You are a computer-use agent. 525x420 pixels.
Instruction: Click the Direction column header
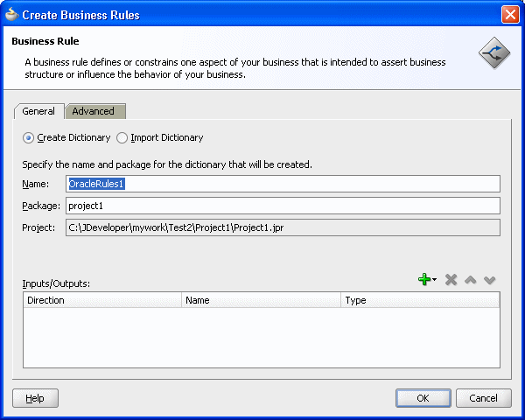[x=102, y=300]
